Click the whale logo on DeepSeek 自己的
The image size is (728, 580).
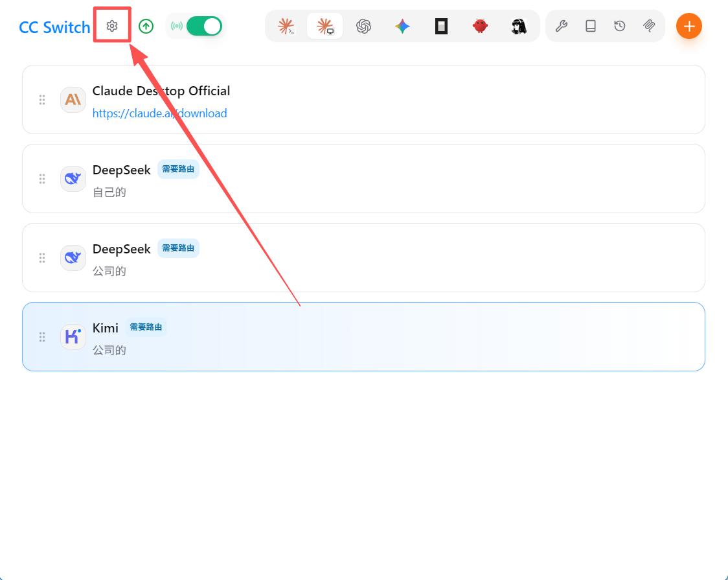[x=73, y=178]
